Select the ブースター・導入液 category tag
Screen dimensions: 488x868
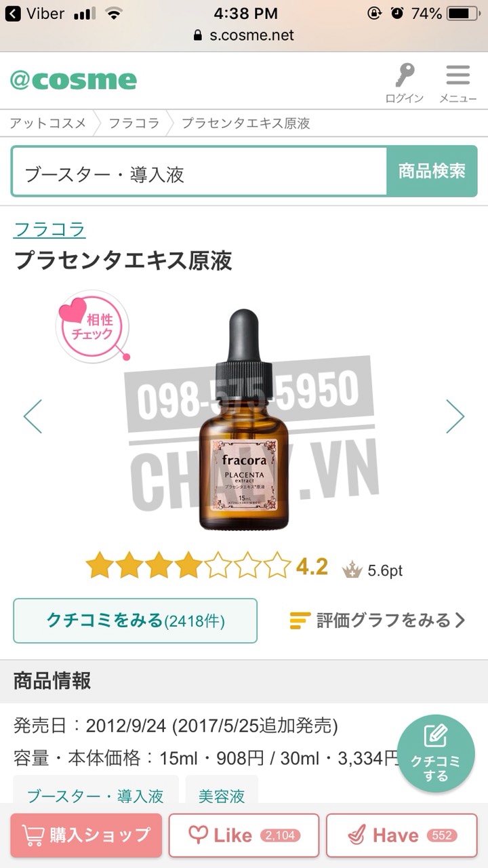coord(96,795)
